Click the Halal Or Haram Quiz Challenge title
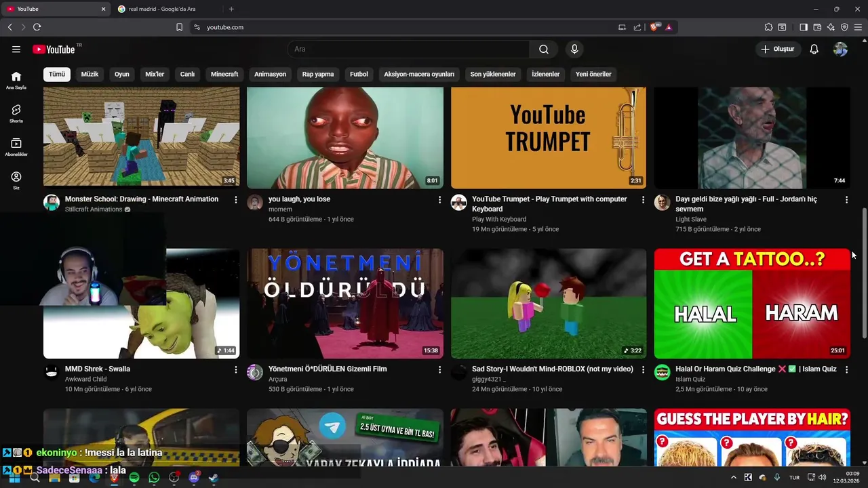The image size is (868, 488). (756, 369)
